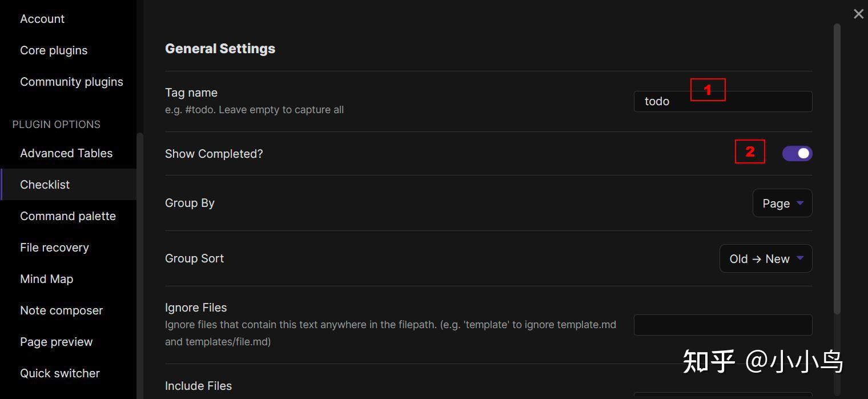Click the Group By dropdown arrow icon
This screenshot has height=399, width=868.
pos(800,203)
